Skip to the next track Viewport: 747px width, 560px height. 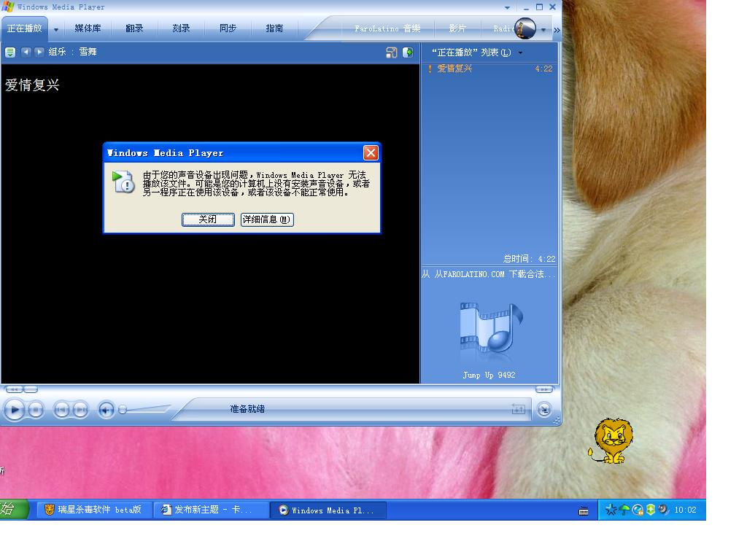tap(80, 410)
